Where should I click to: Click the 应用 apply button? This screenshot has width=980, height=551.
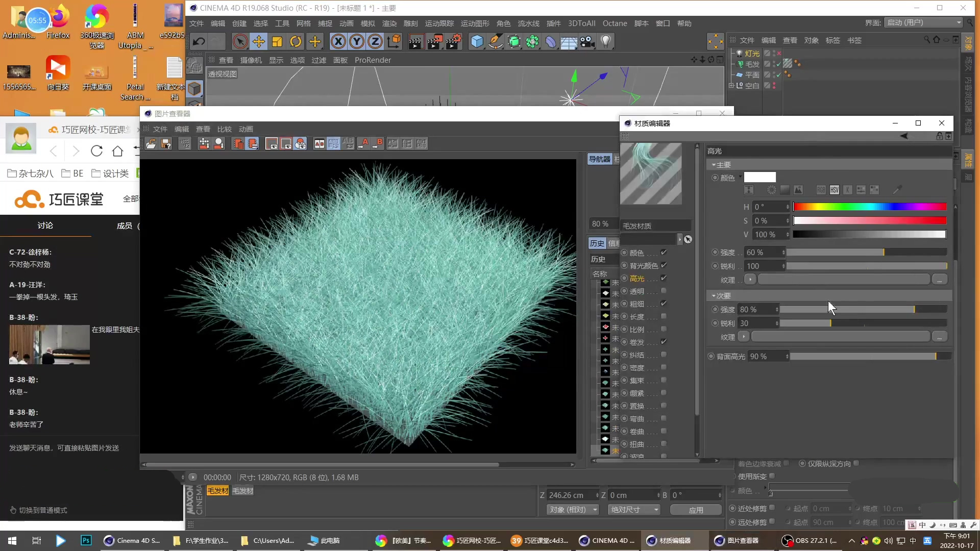[x=696, y=510]
